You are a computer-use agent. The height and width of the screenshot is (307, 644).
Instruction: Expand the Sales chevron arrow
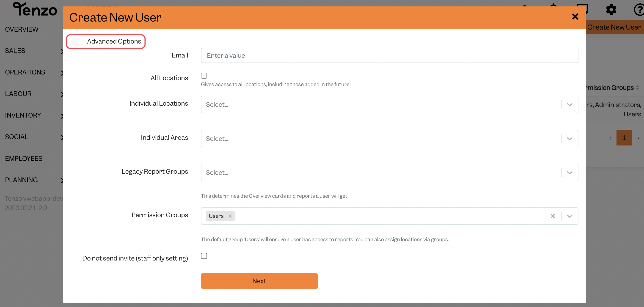pyautogui.click(x=62, y=51)
